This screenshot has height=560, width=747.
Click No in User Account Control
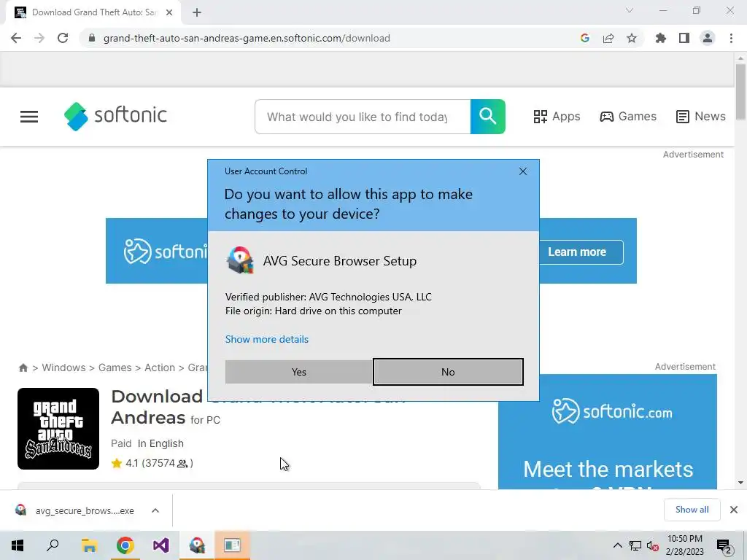(448, 372)
